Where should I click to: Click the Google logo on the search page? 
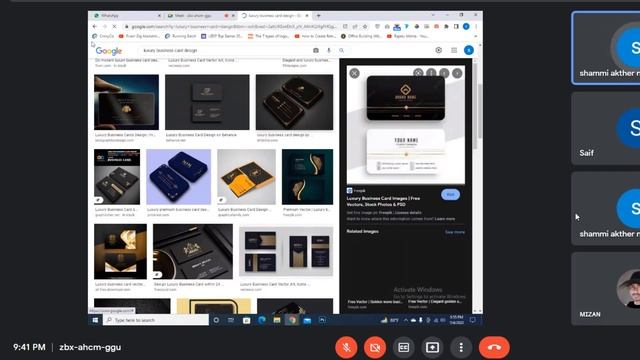[109, 51]
